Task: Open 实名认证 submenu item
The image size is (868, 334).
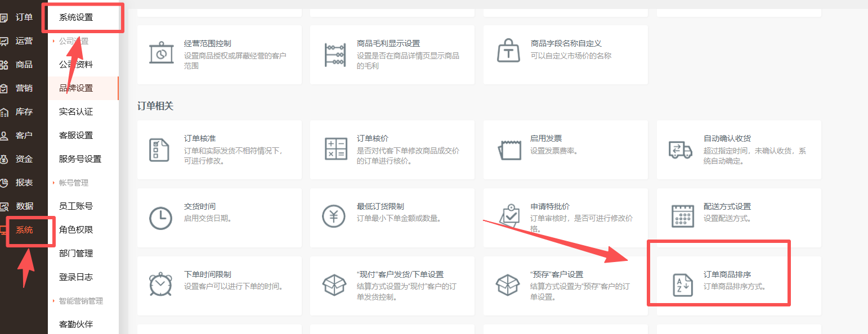Action: 76,112
